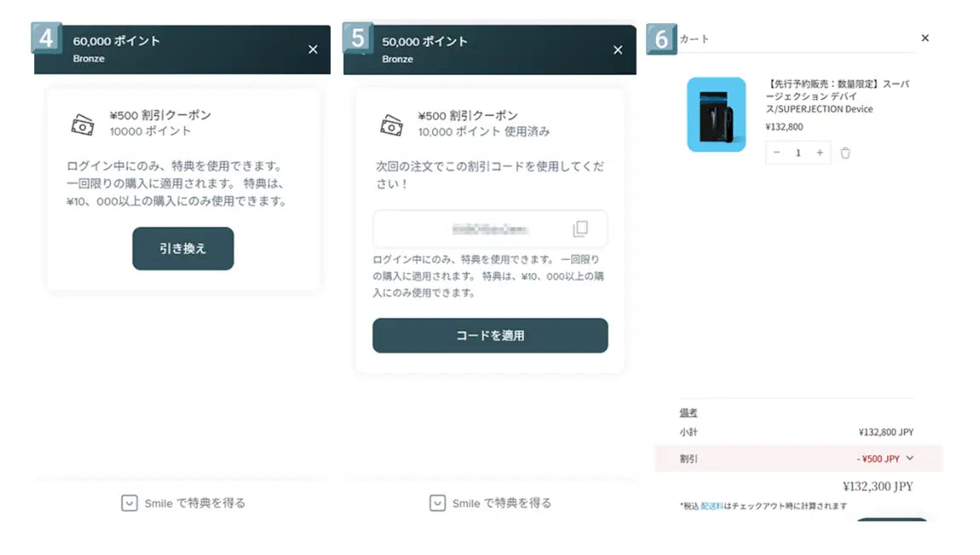The image size is (980, 555).
Task: Copy the discount code with copy icon
Action: pyautogui.click(x=580, y=228)
